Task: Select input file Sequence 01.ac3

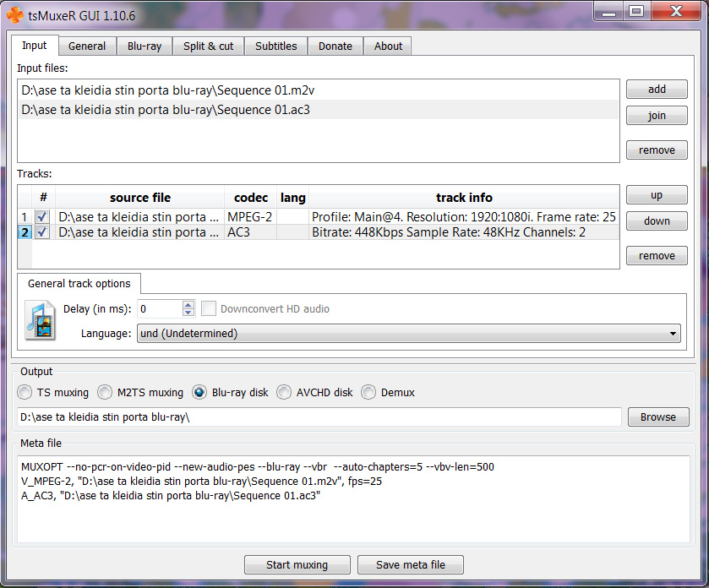Action: pos(319,110)
